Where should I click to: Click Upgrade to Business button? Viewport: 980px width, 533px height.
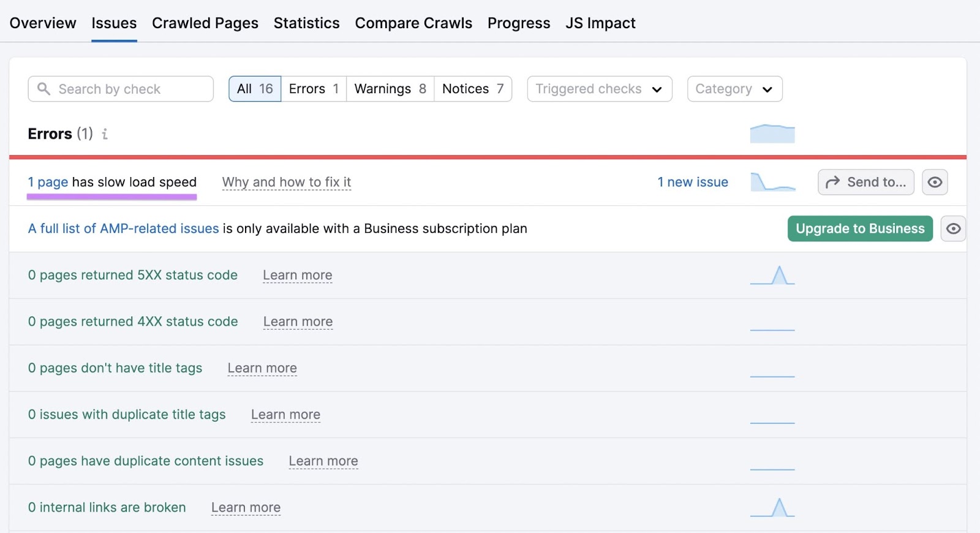[860, 229]
